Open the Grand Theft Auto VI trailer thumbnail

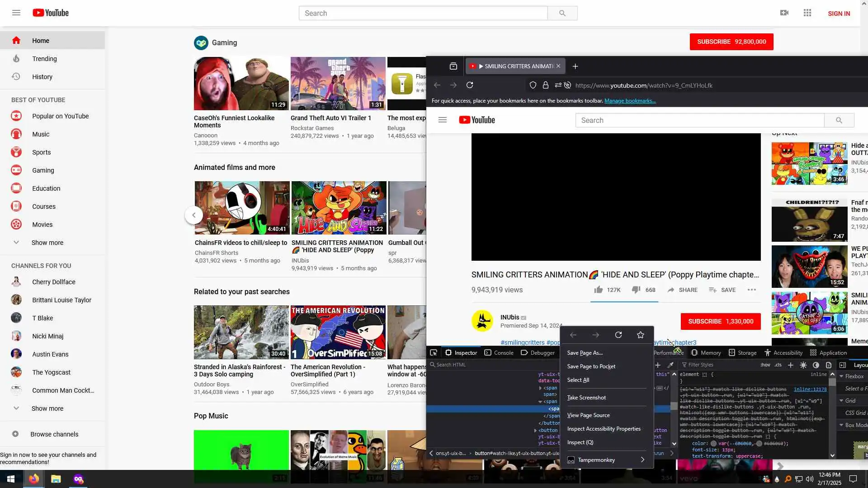[x=338, y=84]
